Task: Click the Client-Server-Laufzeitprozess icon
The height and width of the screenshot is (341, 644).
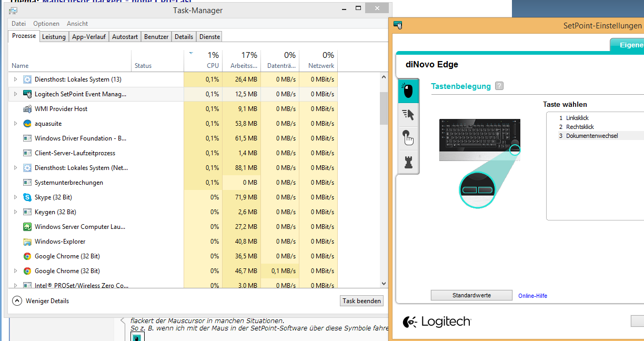Action: tap(27, 153)
